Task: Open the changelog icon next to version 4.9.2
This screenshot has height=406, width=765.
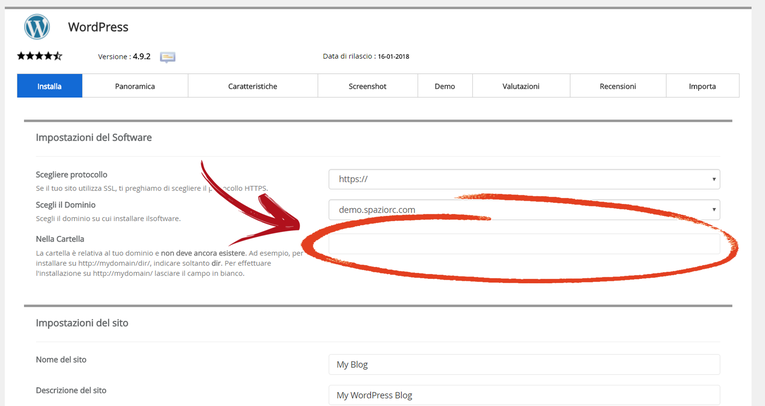Action: click(167, 57)
